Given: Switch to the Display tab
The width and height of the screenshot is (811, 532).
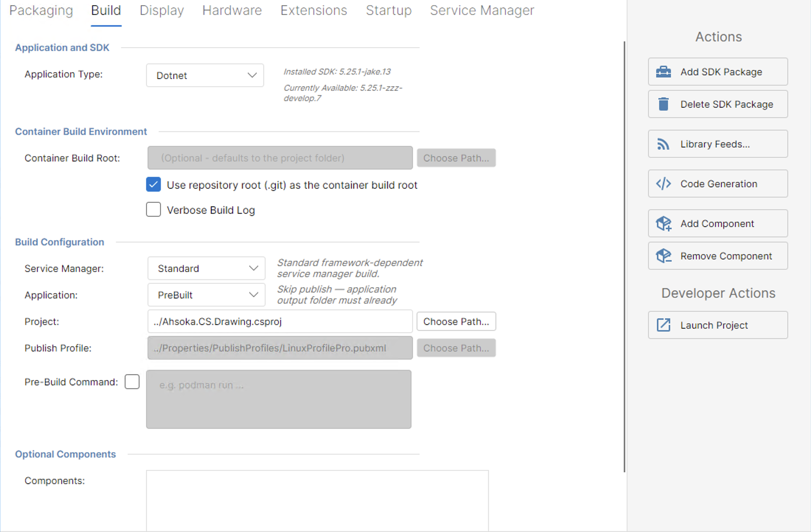Looking at the screenshot, I should [161, 10].
